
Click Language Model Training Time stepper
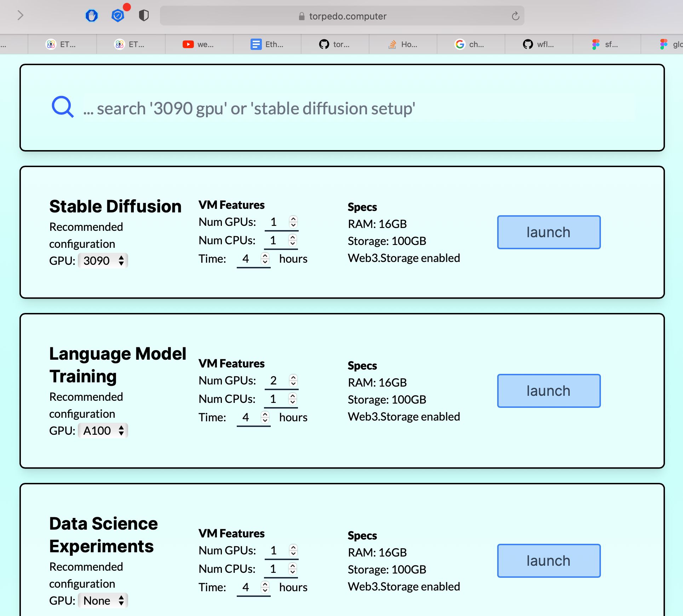265,417
